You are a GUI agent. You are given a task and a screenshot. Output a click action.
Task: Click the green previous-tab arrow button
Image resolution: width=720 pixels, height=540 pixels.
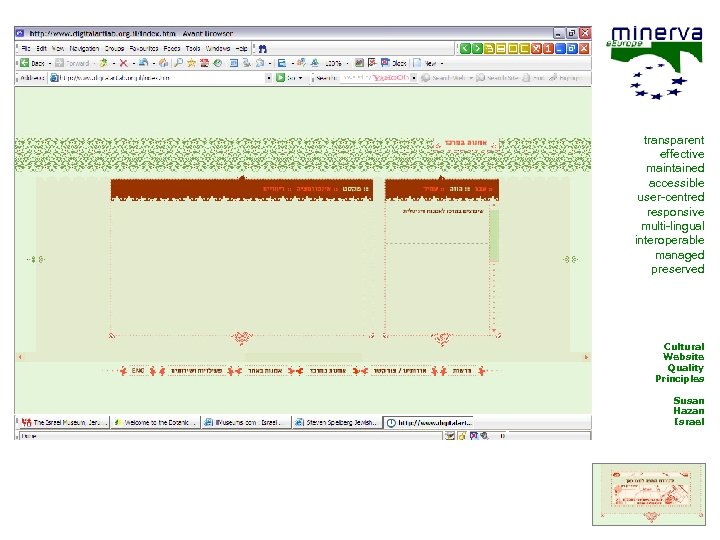(465, 49)
